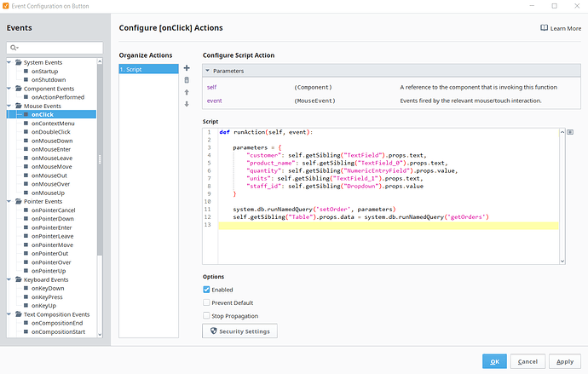Collapse the Text Composition Events node
Image resolution: width=588 pixels, height=374 pixels.
coord(9,314)
